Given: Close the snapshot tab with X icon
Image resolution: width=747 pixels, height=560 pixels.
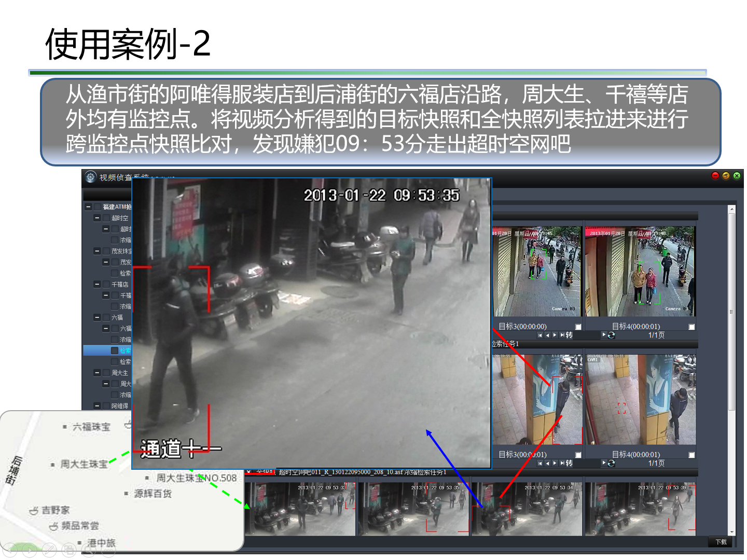Looking at the screenshot, I should [x=248, y=472].
